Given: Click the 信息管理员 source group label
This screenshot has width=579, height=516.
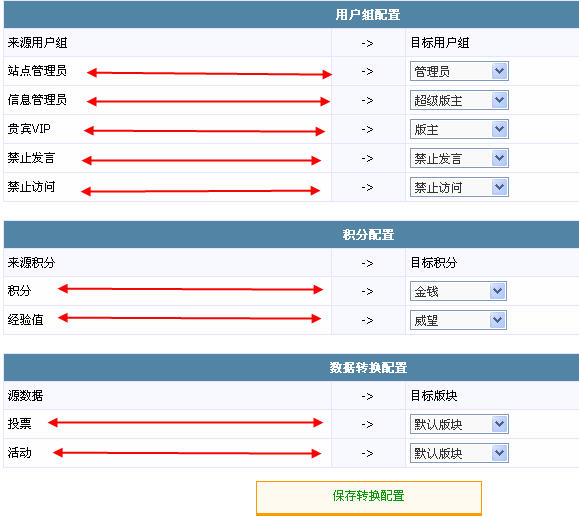Looking at the screenshot, I should 37,99.
